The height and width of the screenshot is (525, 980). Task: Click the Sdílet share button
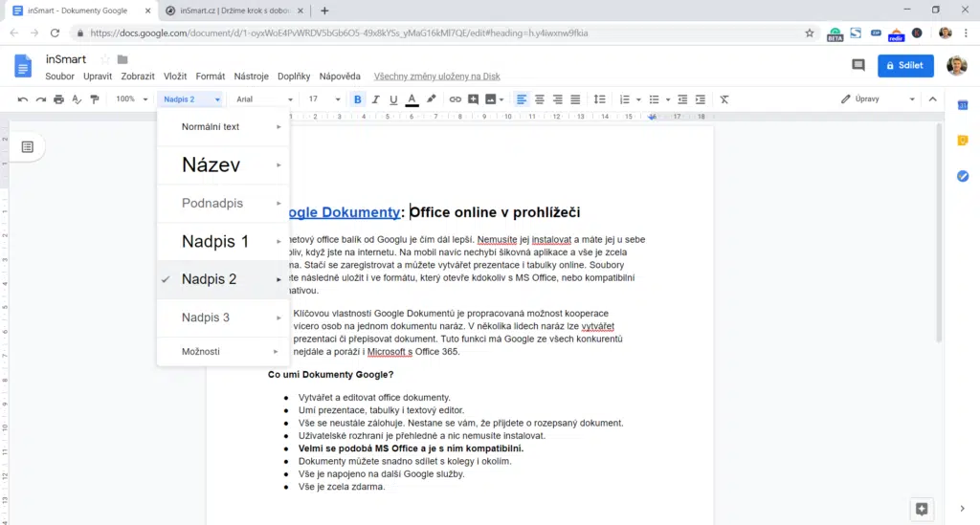pos(905,66)
